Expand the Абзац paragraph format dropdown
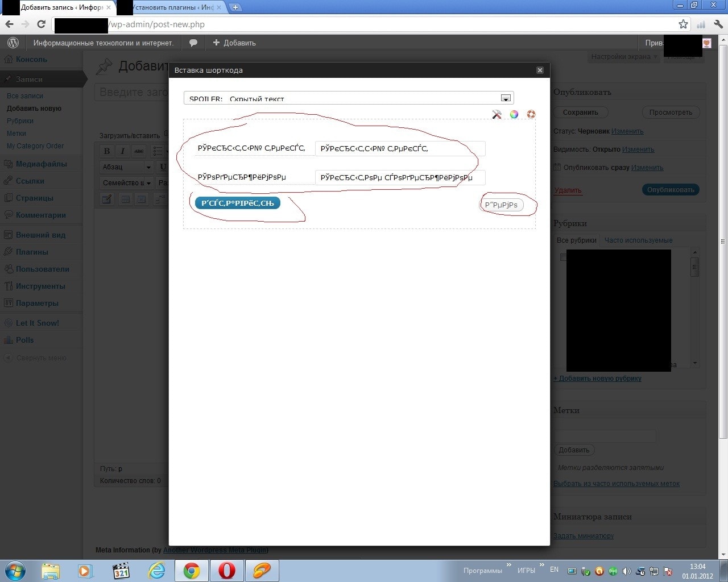Screen dimensions: 728x582 click(x=127, y=167)
